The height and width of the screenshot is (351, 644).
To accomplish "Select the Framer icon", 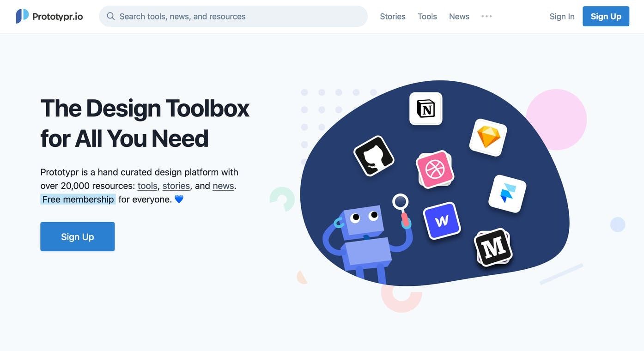I will [x=507, y=194].
